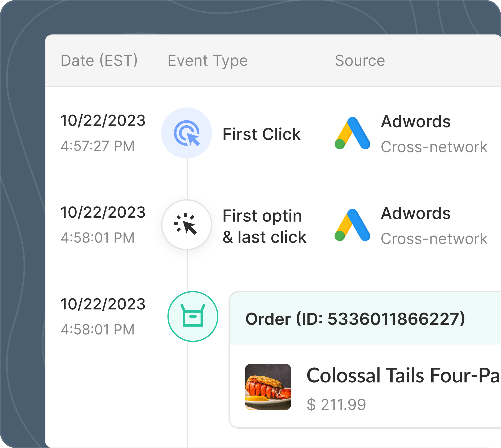
Task: Click the Adwords source name in First optin row
Action: point(416,213)
